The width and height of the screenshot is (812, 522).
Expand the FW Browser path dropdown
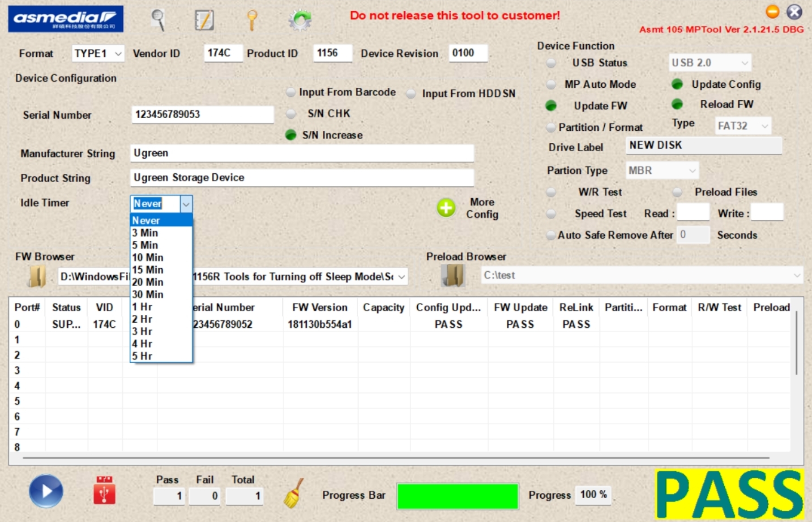tap(402, 277)
